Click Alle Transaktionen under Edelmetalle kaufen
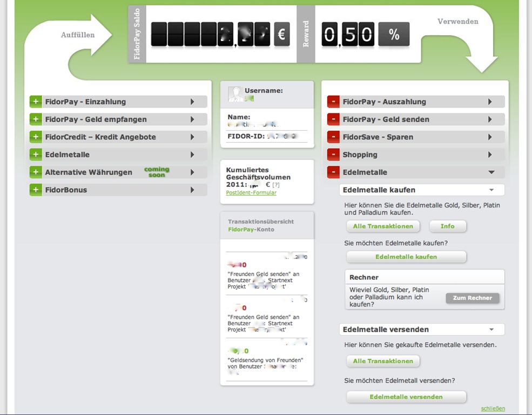This screenshot has width=532, height=415. tap(383, 226)
